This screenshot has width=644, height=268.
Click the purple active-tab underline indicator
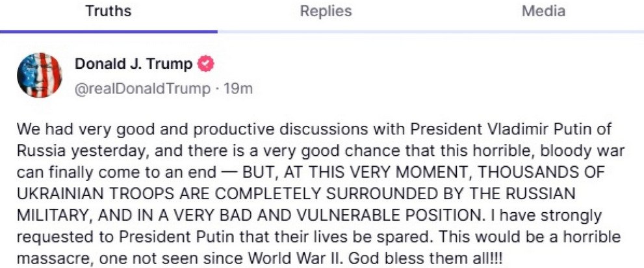click(109, 31)
